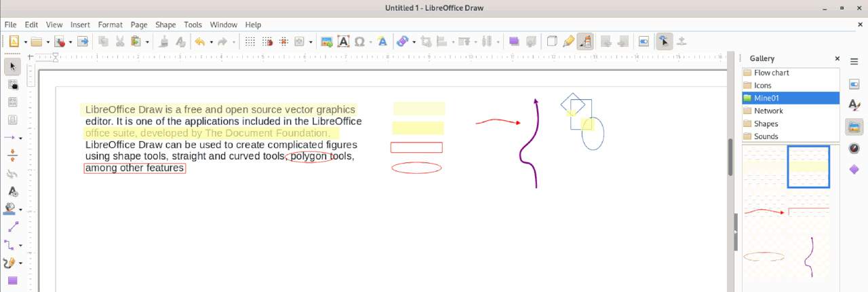
Task: Select the purple Rectangle tool
Action: coord(12,280)
